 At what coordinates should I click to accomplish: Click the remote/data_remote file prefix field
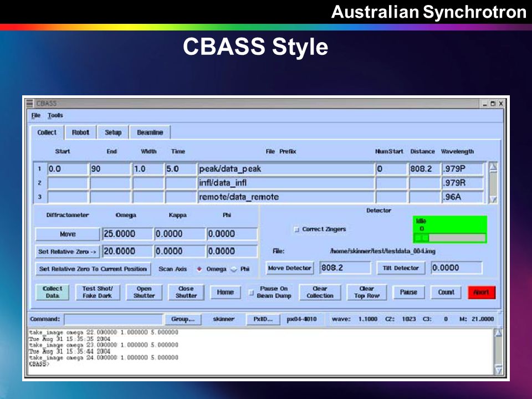click(286, 197)
